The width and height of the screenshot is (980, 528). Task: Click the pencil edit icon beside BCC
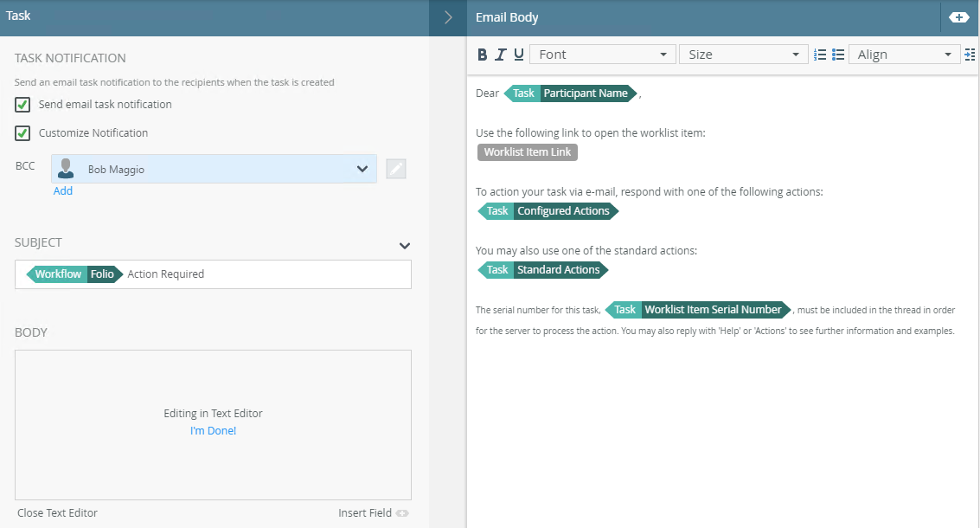[395, 170]
